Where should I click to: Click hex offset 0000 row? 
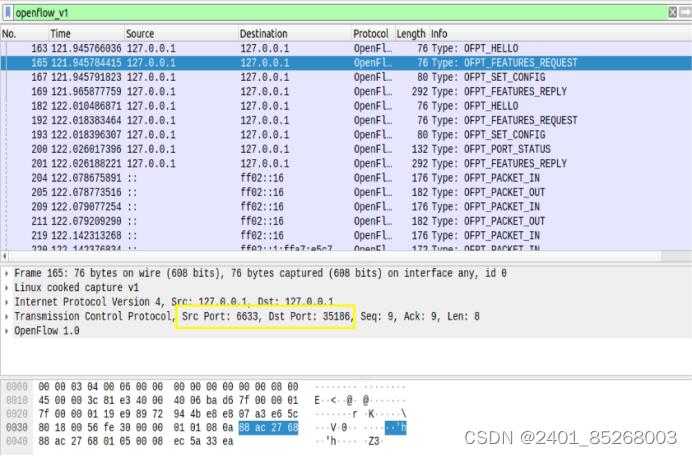point(17,387)
